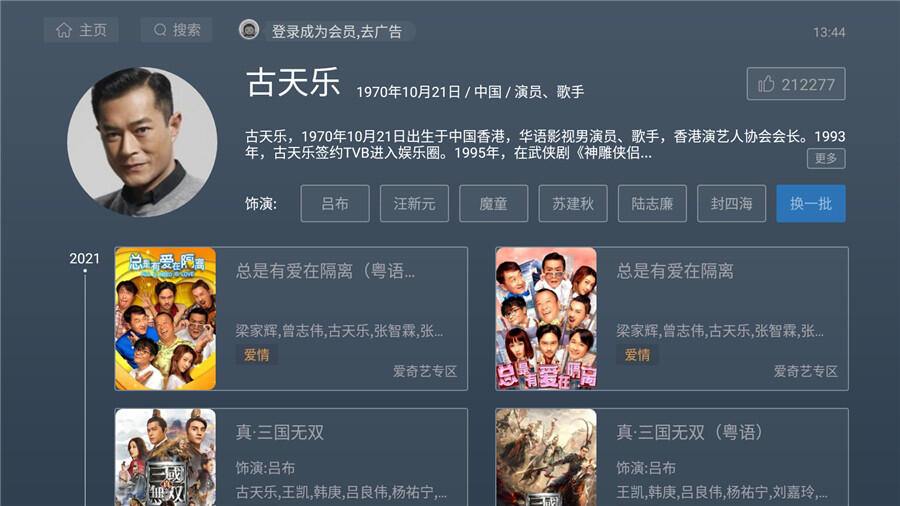Choose the 苏建秋 role tag

pos(573,204)
